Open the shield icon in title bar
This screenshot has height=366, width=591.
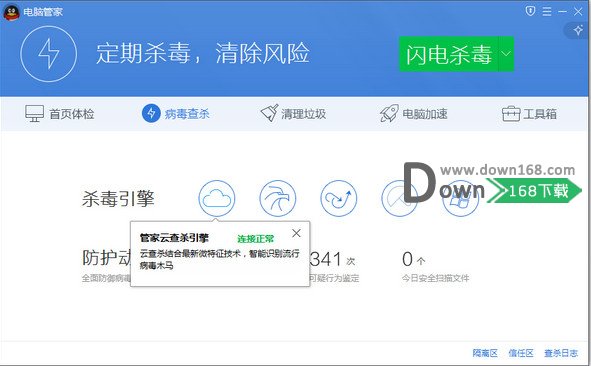coord(530,11)
